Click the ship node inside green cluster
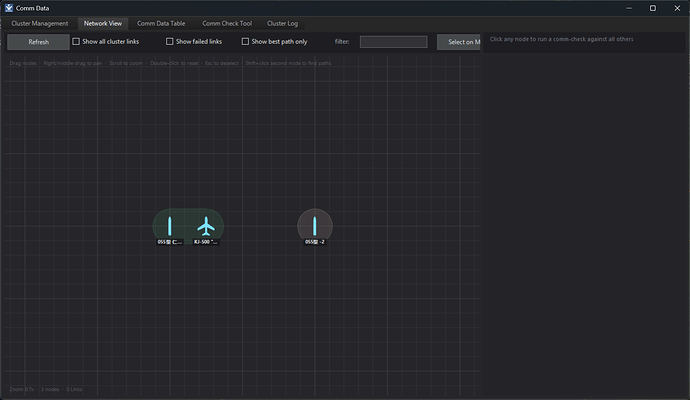 point(170,226)
